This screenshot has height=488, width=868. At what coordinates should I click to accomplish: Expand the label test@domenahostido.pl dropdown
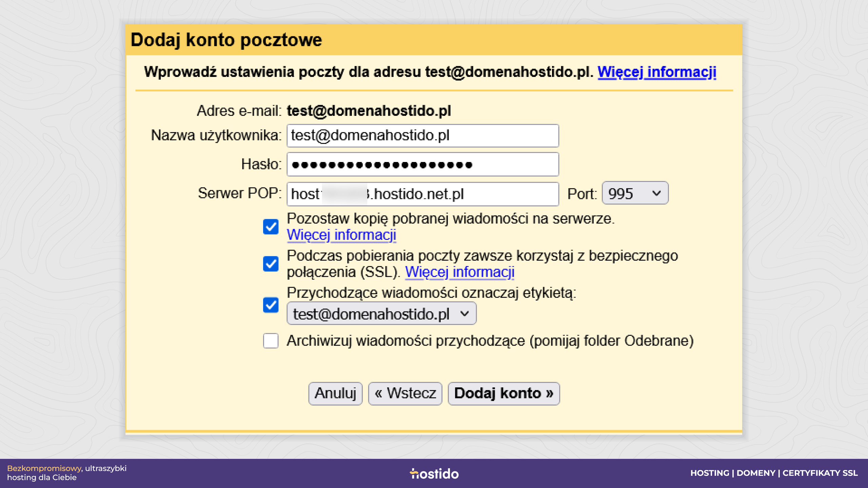click(381, 314)
